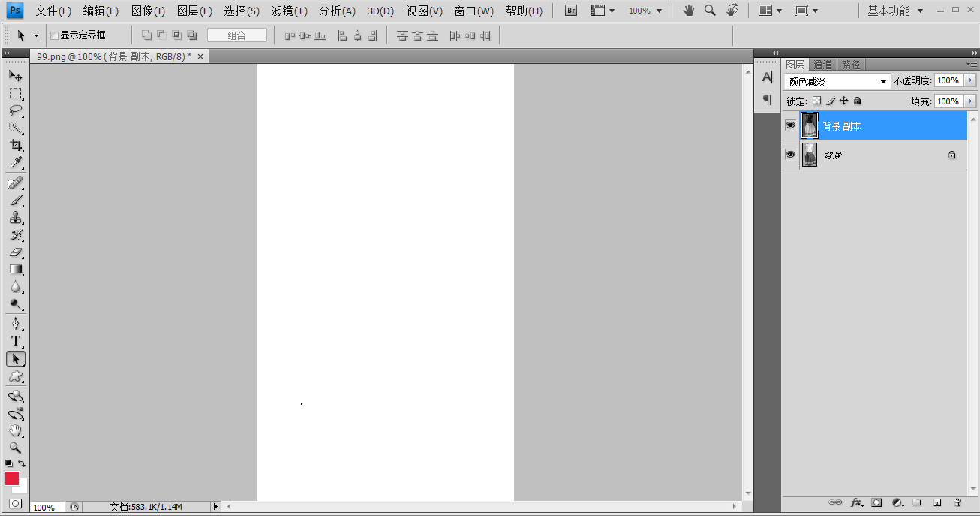Launch Bridge with the Br button
The image size is (980, 516).
pyautogui.click(x=571, y=11)
